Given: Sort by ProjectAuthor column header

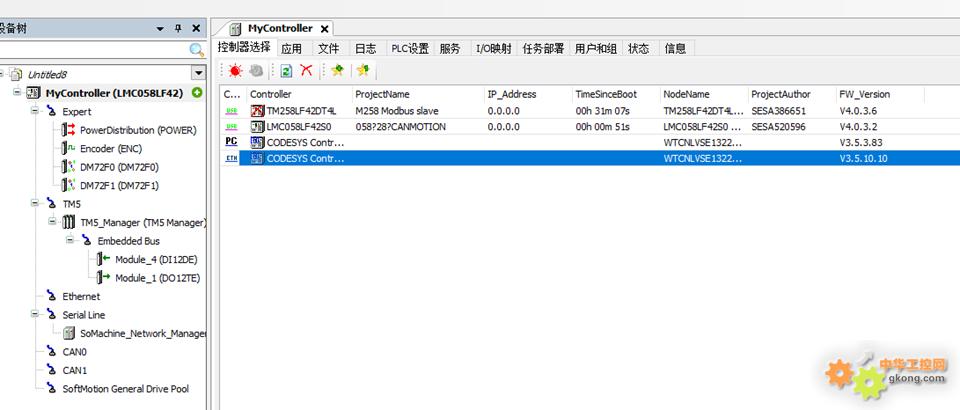Looking at the screenshot, I should pyautogui.click(x=793, y=94).
